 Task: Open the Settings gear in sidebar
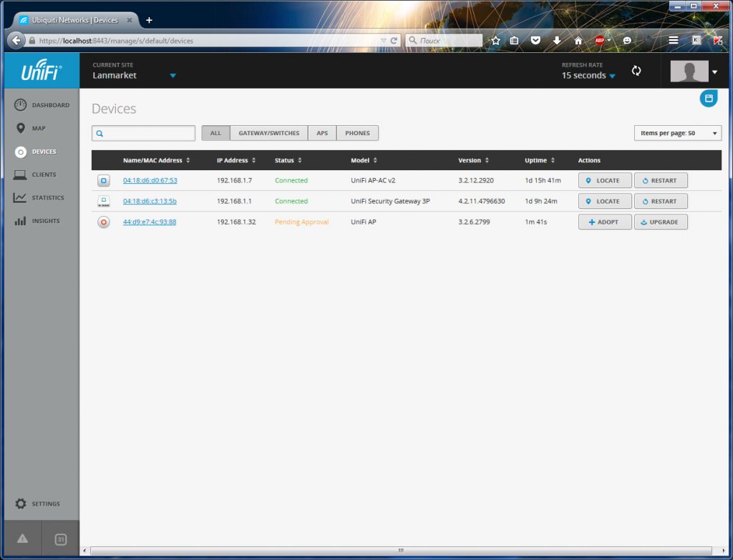point(21,504)
